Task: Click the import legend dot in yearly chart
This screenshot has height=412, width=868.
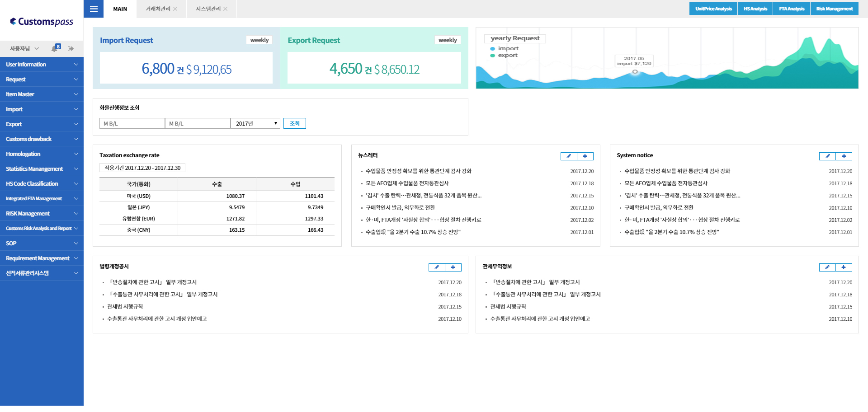Action: click(493, 49)
